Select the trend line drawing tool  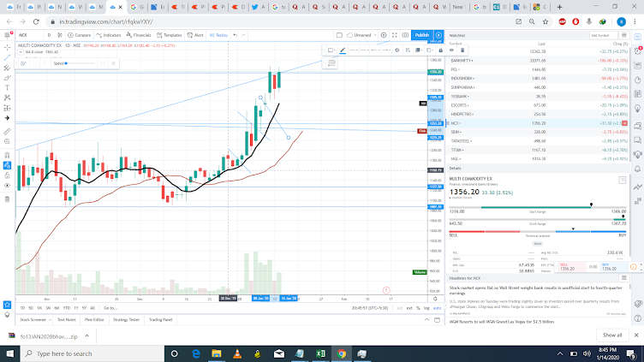point(7,57)
